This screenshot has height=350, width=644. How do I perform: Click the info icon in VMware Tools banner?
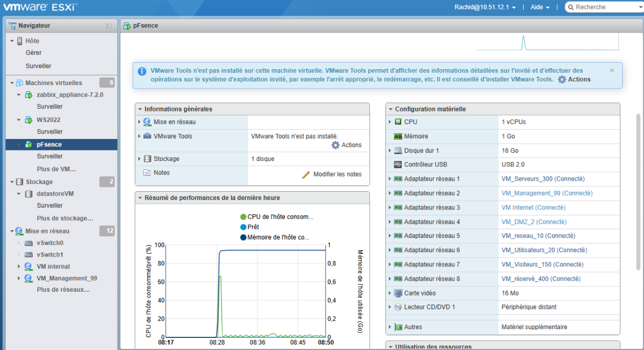142,71
